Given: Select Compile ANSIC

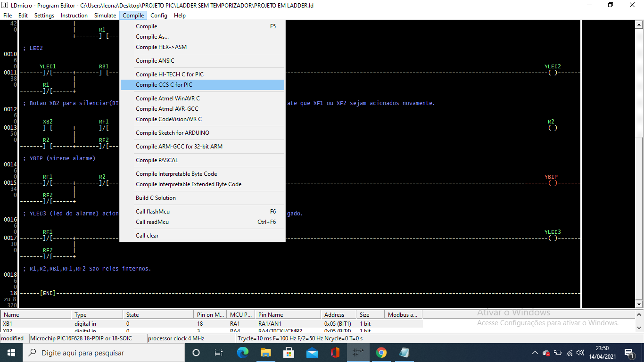Looking at the screenshot, I should (x=203, y=61).
